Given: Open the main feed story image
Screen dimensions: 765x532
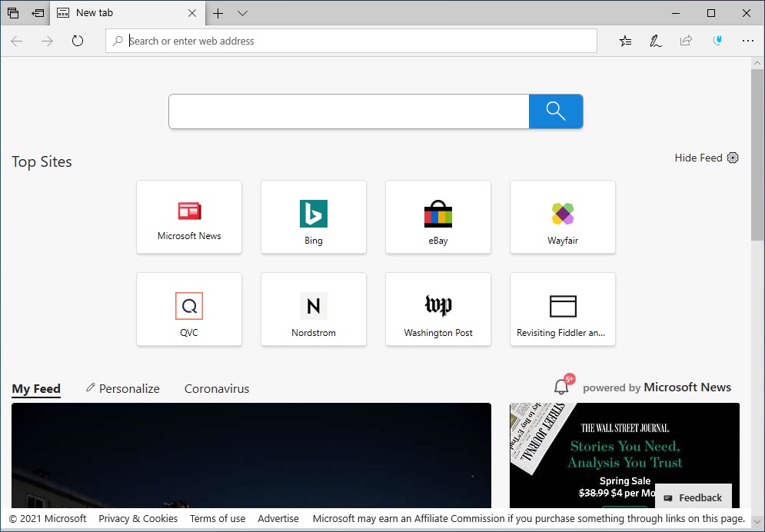Looking at the screenshot, I should point(251,455).
